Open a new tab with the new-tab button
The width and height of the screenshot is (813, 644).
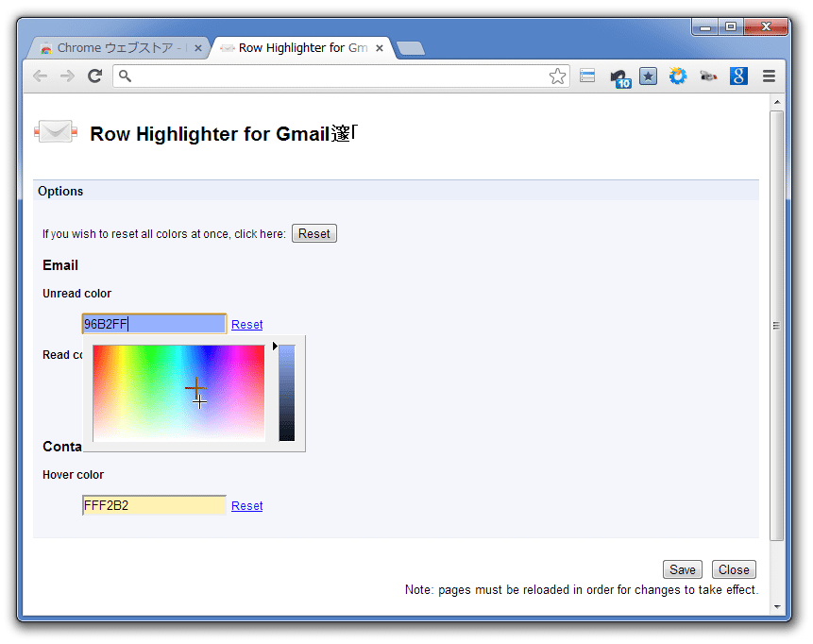click(x=411, y=49)
